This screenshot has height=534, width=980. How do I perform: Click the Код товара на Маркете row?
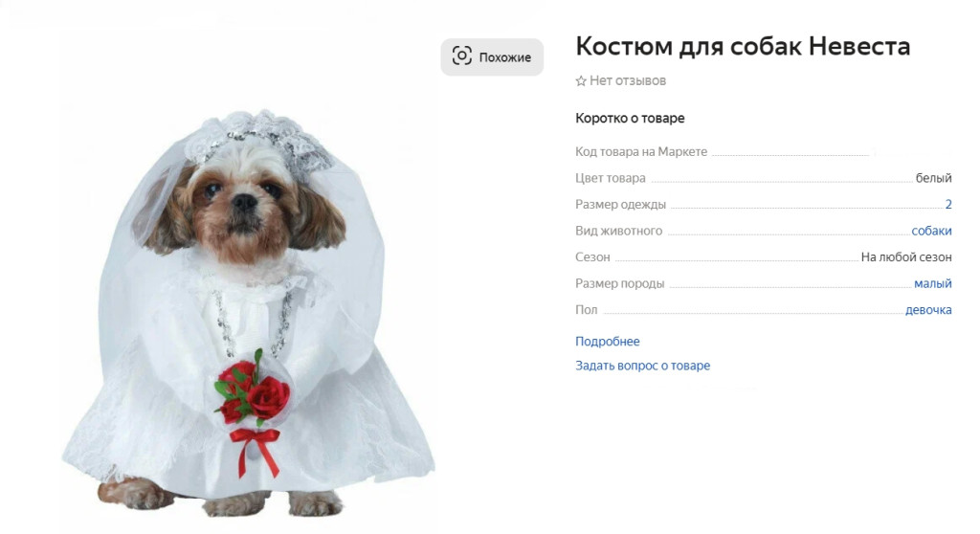tap(763, 152)
